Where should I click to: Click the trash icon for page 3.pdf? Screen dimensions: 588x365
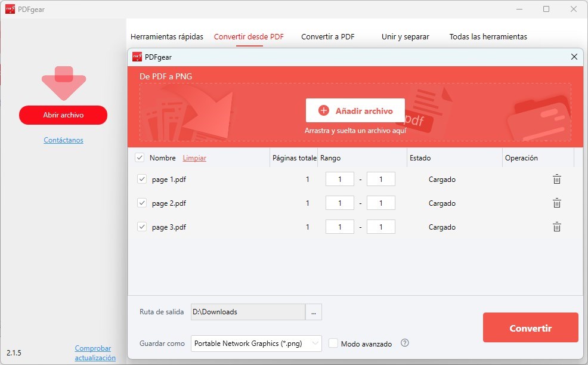557,227
